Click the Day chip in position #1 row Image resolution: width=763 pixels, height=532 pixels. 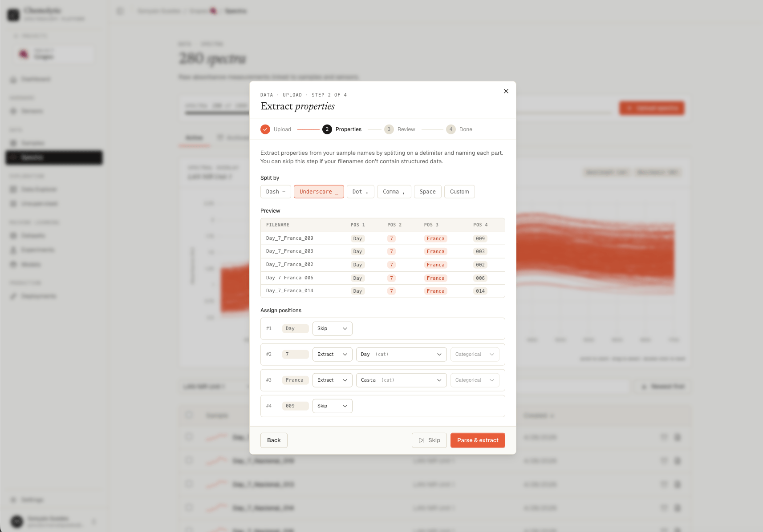coord(296,329)
